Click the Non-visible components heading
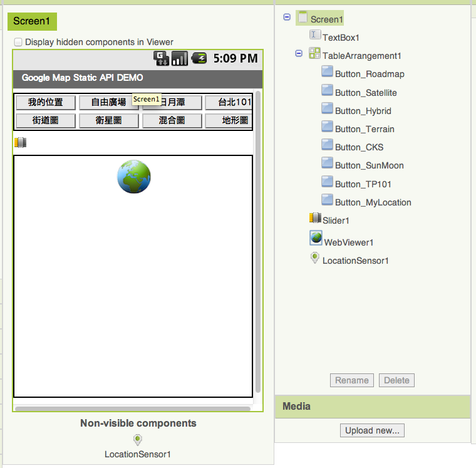The height and width of the screenshot is (468, 476). coord(138,423)
